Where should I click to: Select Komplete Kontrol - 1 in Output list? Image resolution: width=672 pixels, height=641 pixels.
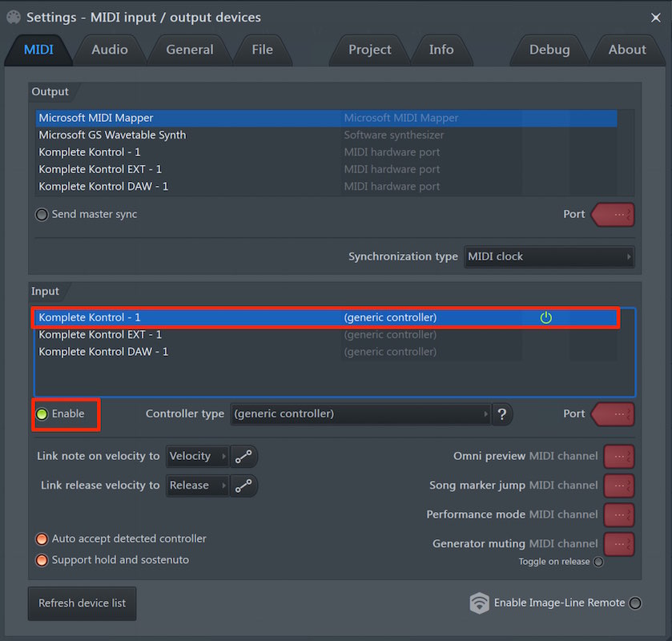click(x=326, y=152)
